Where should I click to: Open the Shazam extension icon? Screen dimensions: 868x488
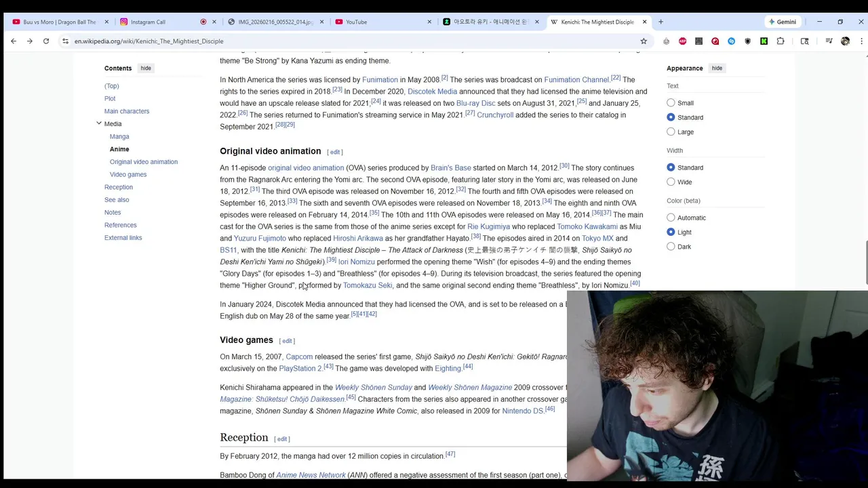click(731, 41)
